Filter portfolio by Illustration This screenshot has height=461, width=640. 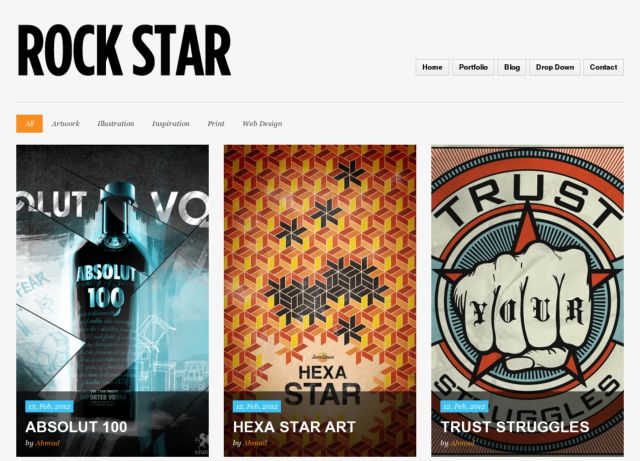pos(116,124)
